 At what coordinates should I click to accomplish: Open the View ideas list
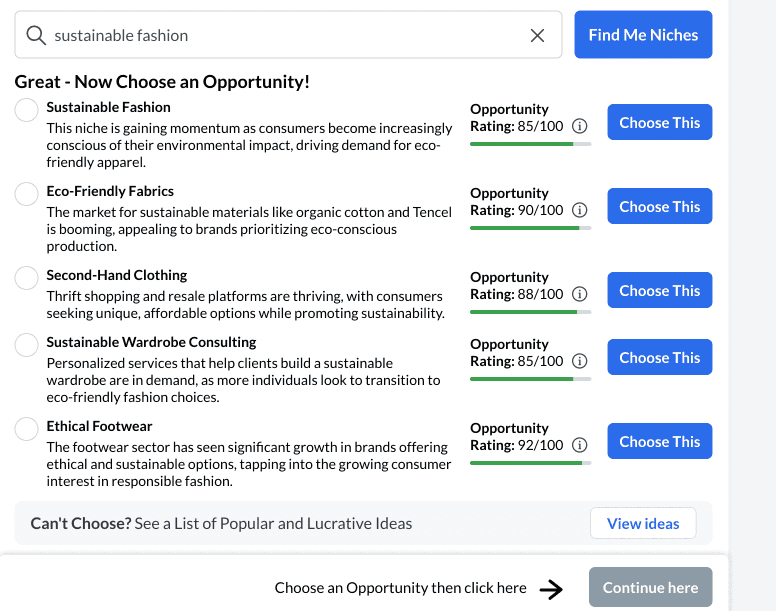tap(643, 523)
